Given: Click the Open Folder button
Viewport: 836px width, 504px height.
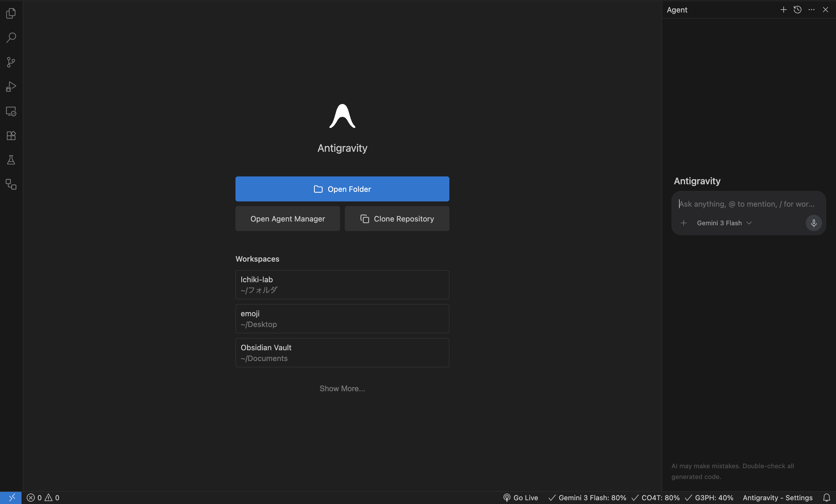Looking at the screenshot, I should click(x=342, y=189).
